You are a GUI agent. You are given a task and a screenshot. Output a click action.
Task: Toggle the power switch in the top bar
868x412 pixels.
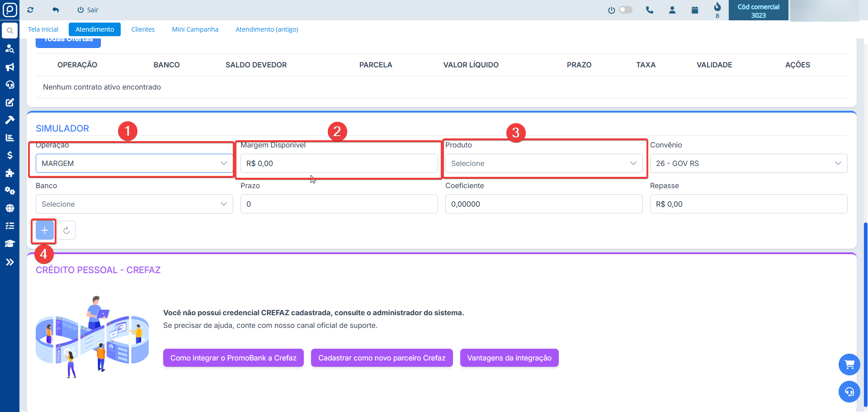coord(625,10)
